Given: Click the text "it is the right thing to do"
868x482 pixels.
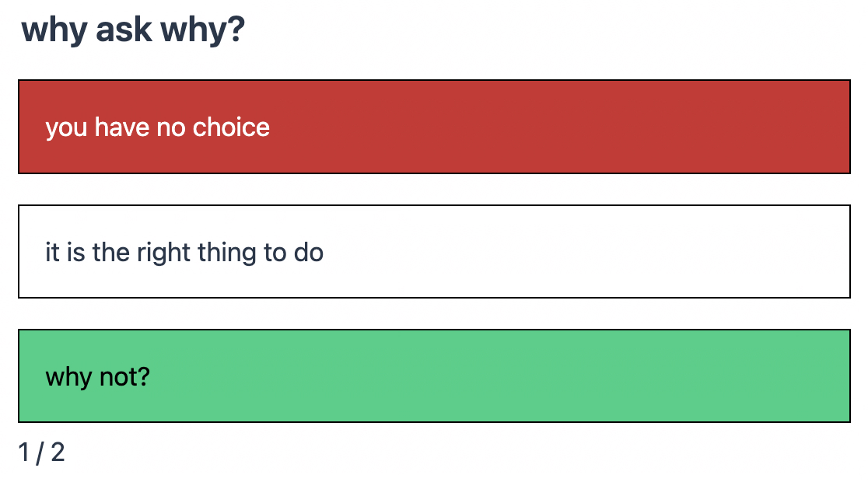Looking at the screenshot, I should click(184, 253).
